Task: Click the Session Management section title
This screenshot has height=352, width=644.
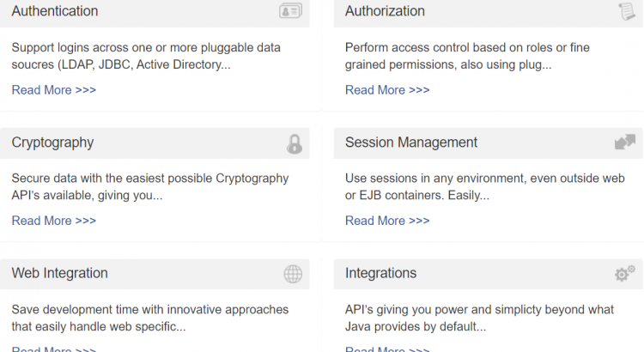Action: click(411, 143)
